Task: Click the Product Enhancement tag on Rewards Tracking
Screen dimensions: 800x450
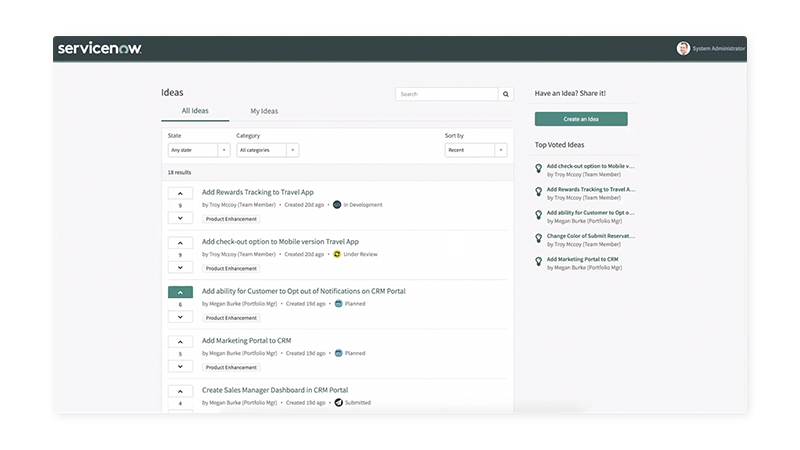Action: pos(231,218)
